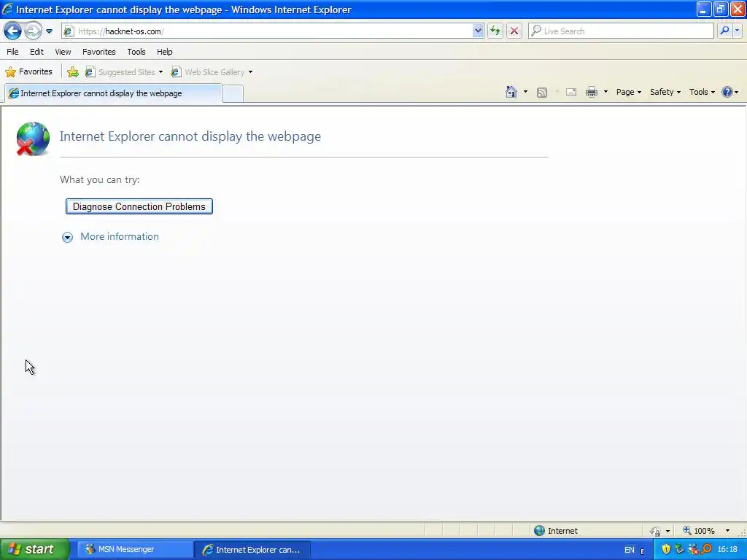Open the View menu
The width and height of the screenshot is (747, 560).
coord(63,52)
